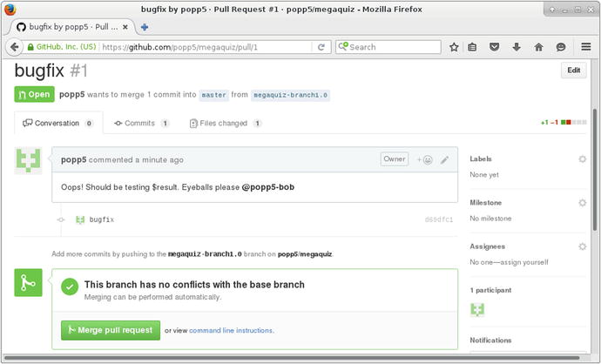601x364 pixels.
Task: Click popp5 avatar beside the comment
Action: click(x=28, y=160)
